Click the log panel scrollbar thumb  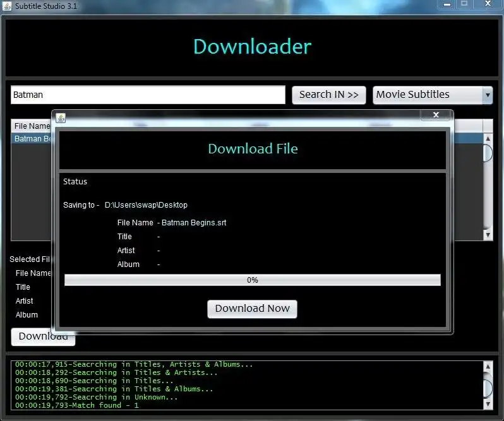click(x=488, y=388)
